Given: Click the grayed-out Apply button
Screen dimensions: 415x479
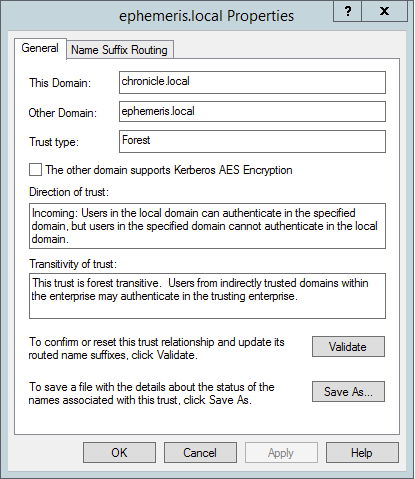Looking at the screenshot, I should pyautogui.click(x=281, y=453).
